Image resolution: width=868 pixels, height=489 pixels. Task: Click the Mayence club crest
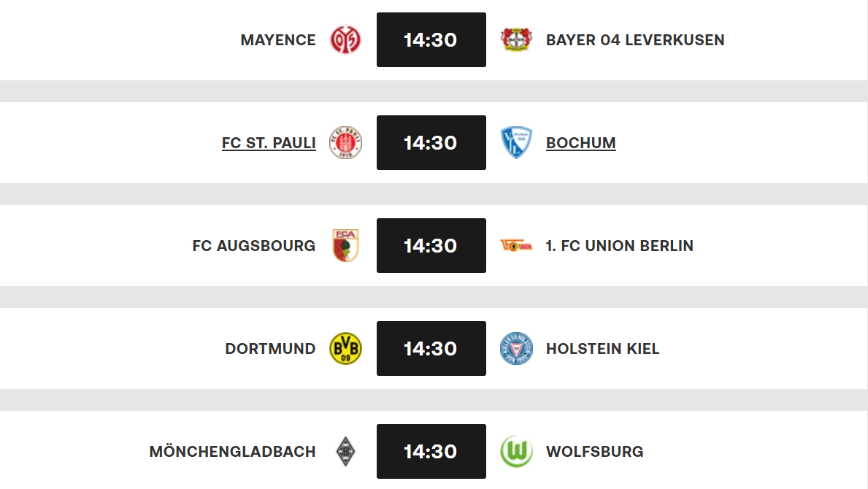tap(345, 40)
